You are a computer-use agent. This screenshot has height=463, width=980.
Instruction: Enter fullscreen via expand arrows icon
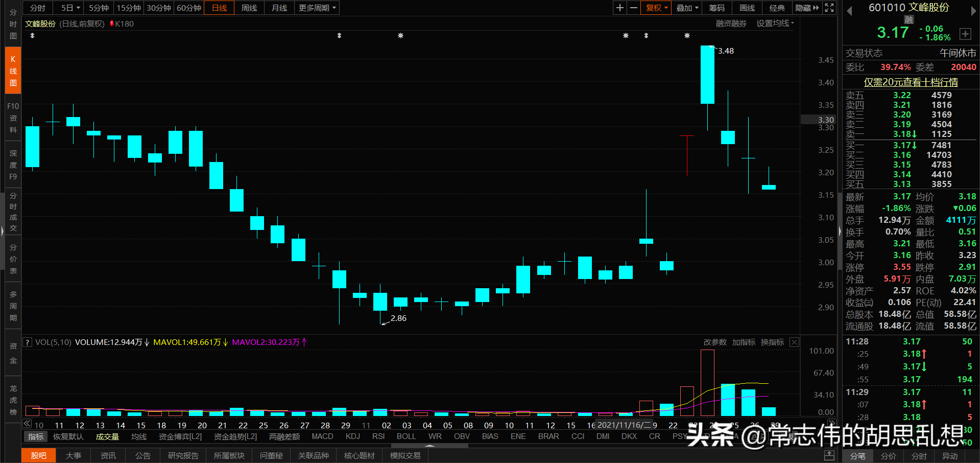[829, 8]
